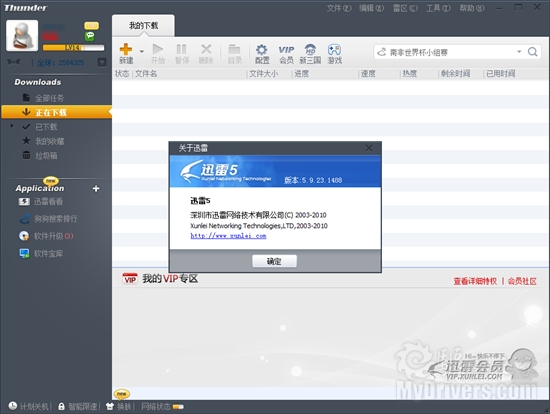Select 全部任务 in Downloads list
Screen dimensions: 550x414
[49, 98]
